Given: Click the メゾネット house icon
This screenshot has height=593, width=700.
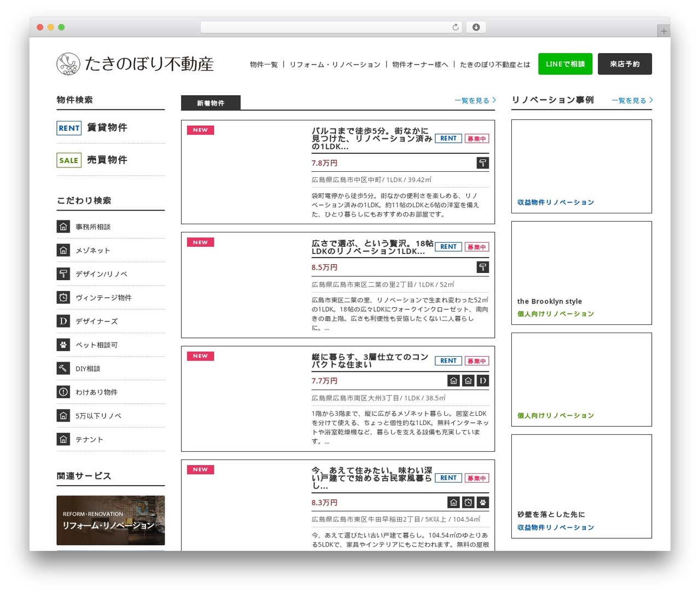Looking at the screenshot, I should (x=63, y=250).
